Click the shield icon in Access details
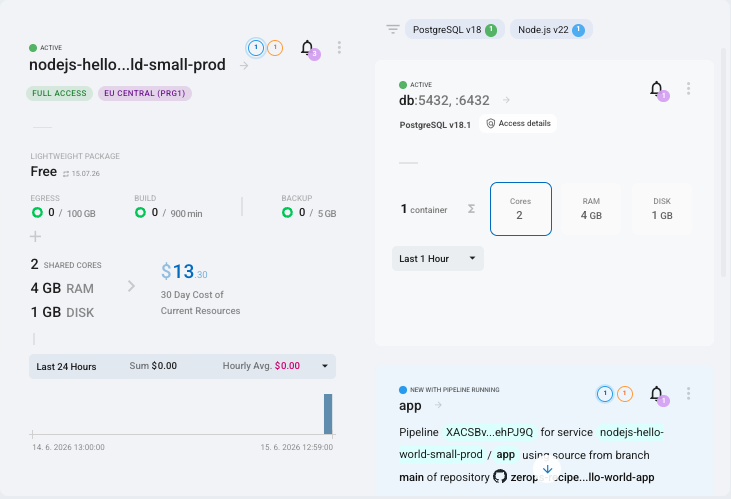Image resolution: width=731 pixels, height=499 pixels. 490,124
